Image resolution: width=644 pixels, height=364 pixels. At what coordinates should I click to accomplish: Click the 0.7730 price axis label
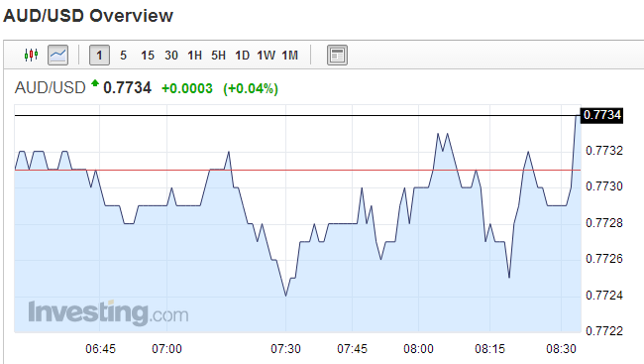tap(603, 186)
